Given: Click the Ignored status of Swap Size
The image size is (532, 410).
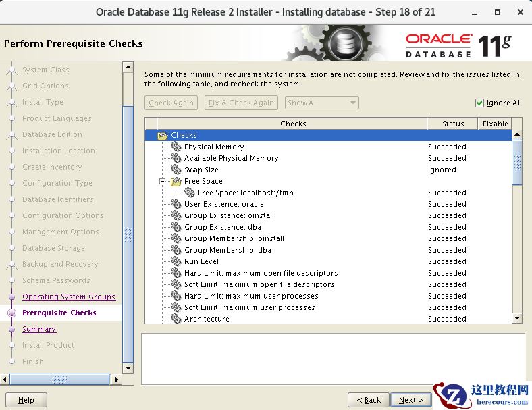Looking at the screenshot, I should [442, 170].
